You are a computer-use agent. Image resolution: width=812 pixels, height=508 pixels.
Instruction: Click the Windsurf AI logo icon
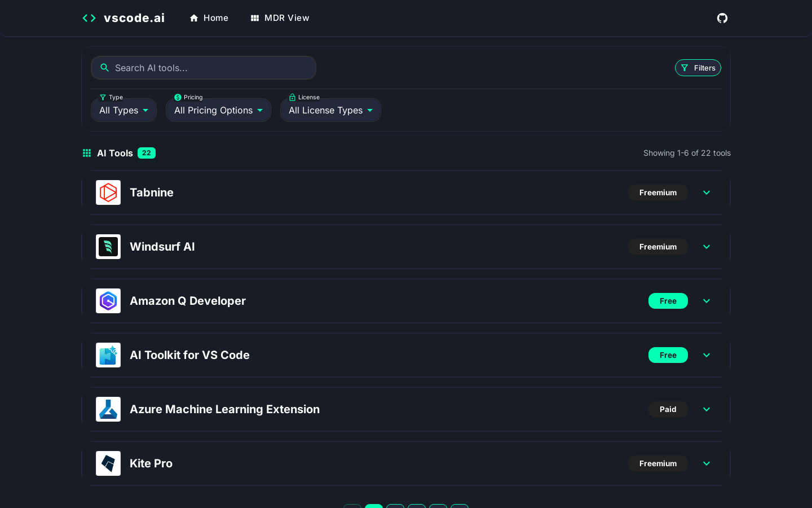click(108, 247)
